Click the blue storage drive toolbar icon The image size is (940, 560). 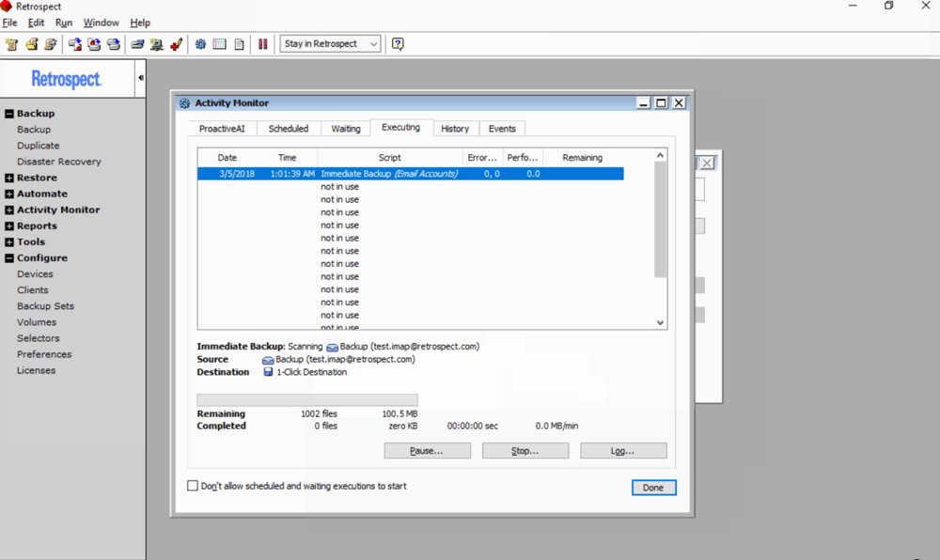[138, 44]
